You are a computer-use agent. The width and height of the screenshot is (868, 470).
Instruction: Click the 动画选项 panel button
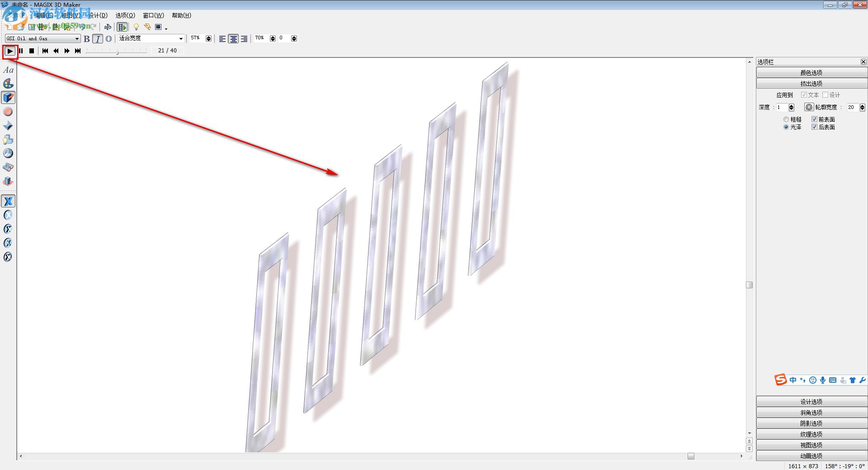pyautogui.click(x=811, y=456)
